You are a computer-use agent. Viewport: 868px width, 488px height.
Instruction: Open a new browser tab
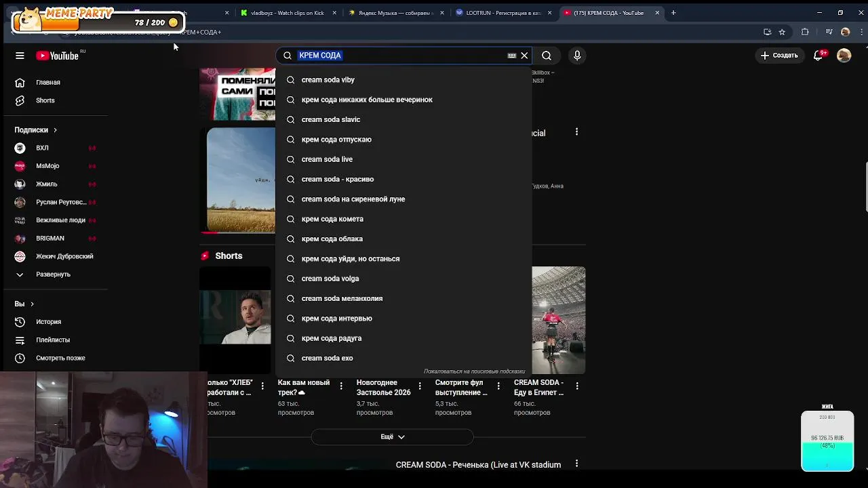673,13
